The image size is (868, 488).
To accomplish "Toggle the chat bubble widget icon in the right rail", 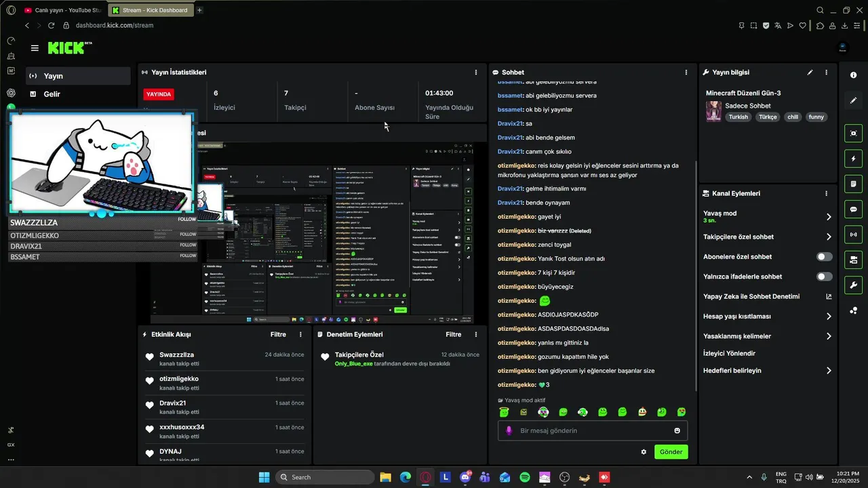I will pos(853,209).
